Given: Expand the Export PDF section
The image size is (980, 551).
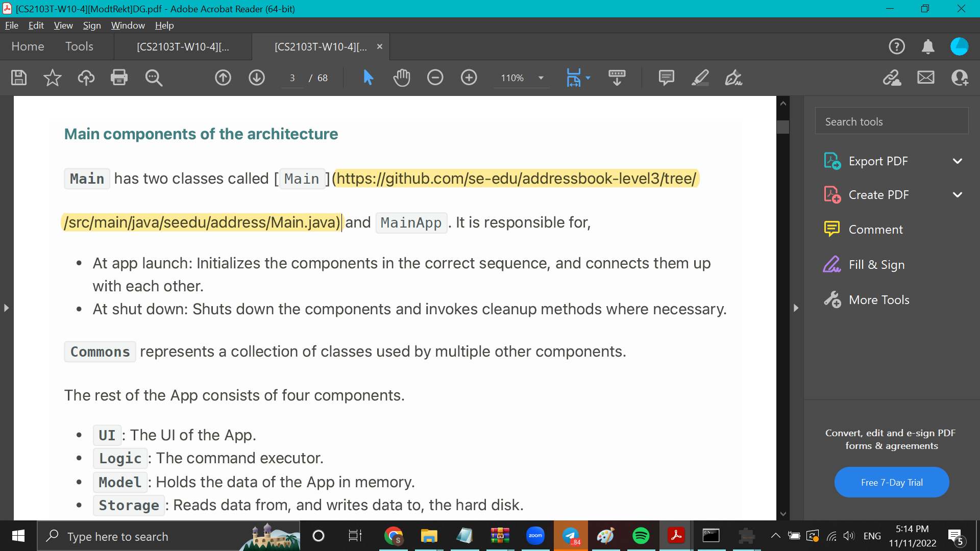Looking at the screenshot, I should tap(957, 161).
